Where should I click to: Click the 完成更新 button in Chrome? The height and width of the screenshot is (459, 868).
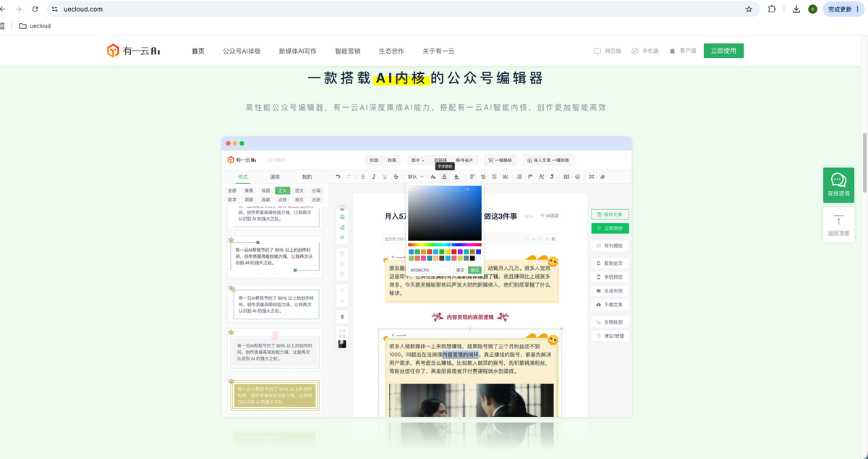pos(844,9)
